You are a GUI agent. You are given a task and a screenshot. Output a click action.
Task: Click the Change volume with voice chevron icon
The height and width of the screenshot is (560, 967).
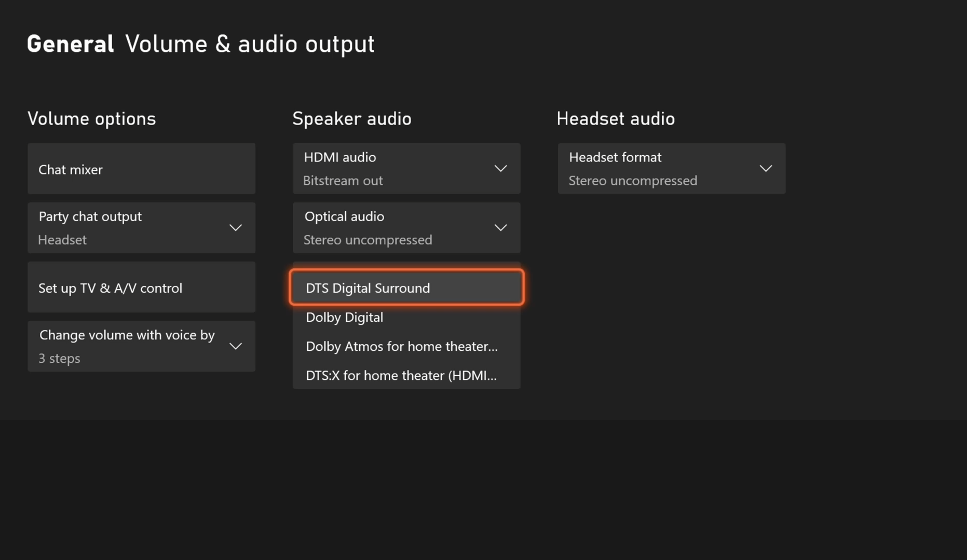[x=236, y=346]
